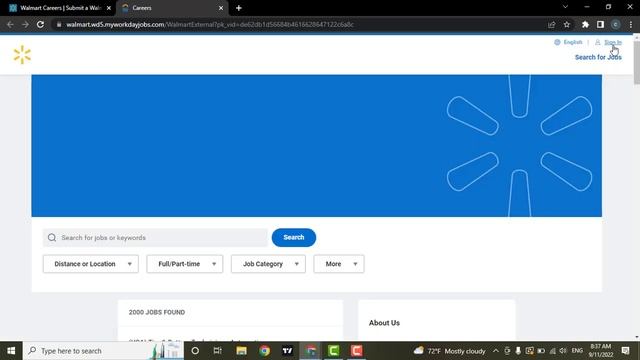Image resolution: width=640 pixels, height=360 pixels.
Task: Toggle the browser side panel
Action: click(600, 24)
